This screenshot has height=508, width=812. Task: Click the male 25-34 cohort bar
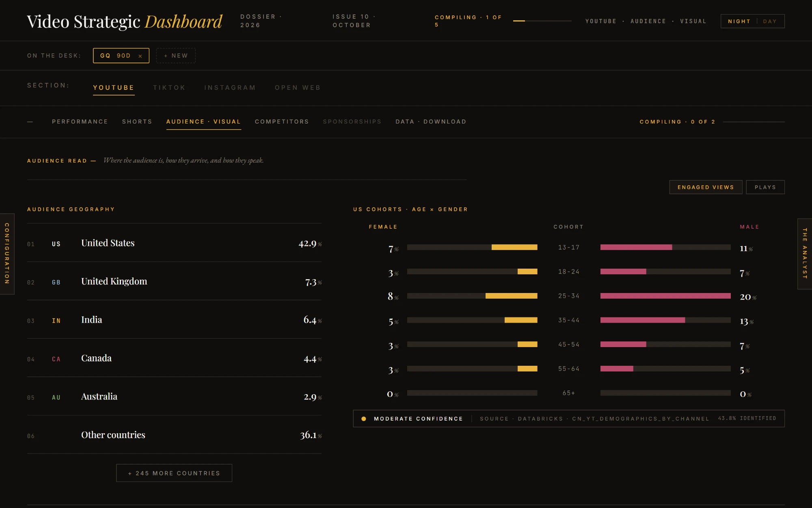[665, 296]
